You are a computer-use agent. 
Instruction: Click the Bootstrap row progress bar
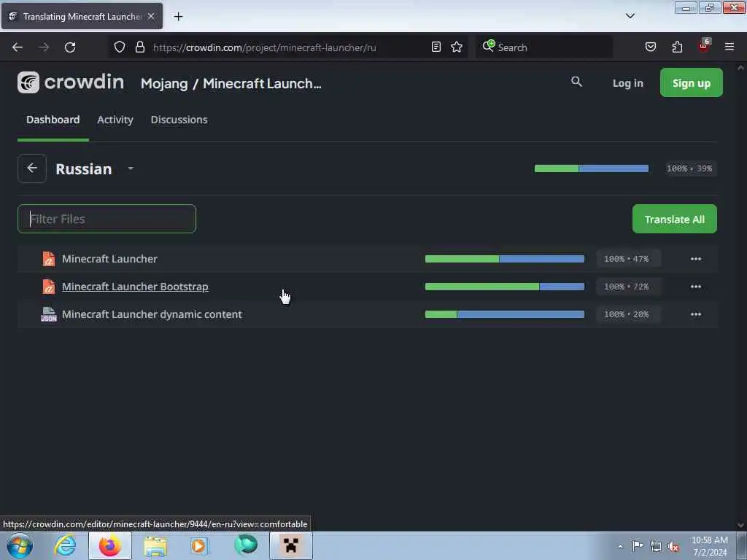(505, 287)
